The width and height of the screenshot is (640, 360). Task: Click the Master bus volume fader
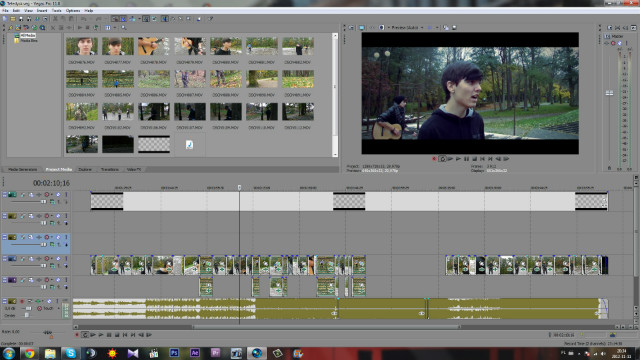tap(609, 93)
